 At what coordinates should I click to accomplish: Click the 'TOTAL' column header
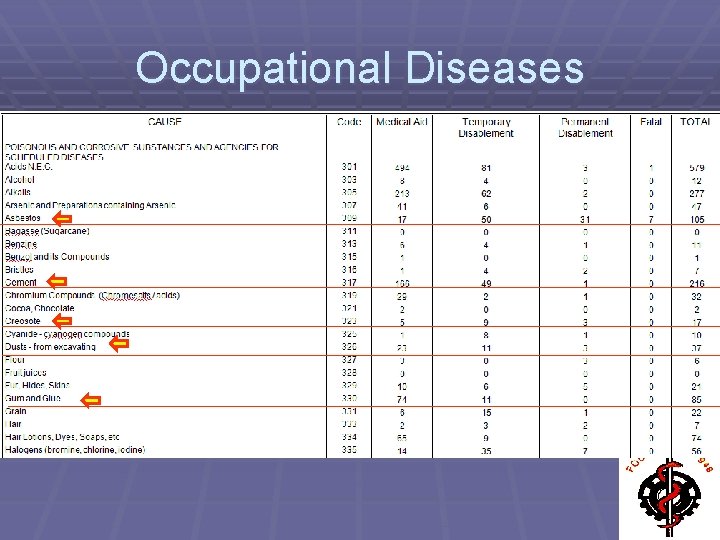coord(695,122)
